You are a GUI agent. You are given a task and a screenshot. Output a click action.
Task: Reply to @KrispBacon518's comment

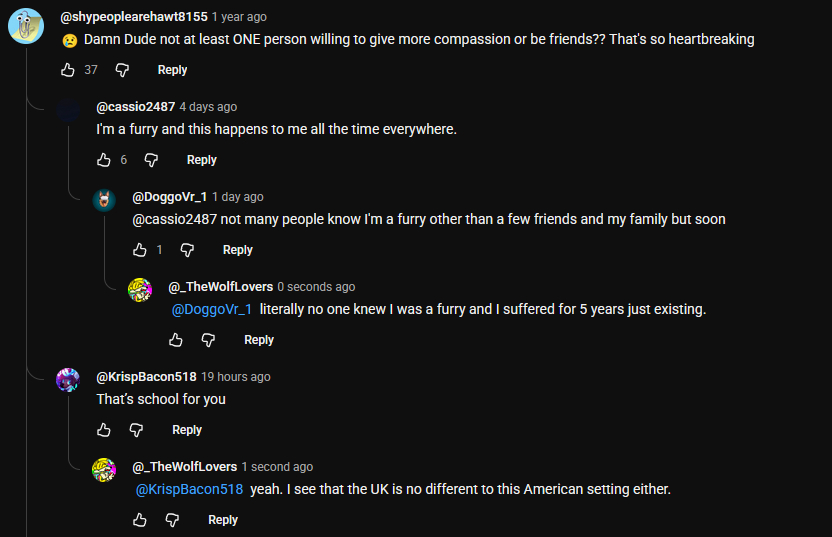click(187, 430)
